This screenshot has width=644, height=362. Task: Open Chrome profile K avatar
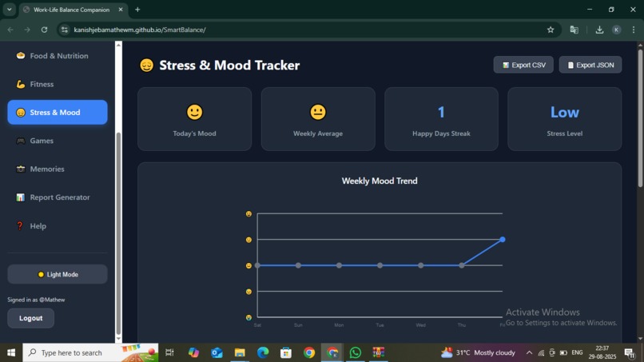[x=617, y=30]
